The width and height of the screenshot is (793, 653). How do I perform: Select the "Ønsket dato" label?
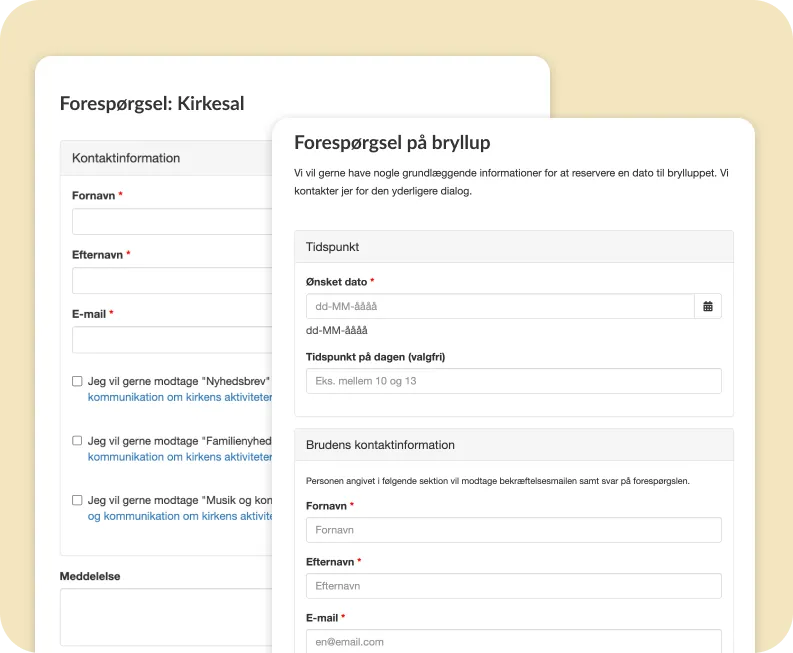pos(336,282)
